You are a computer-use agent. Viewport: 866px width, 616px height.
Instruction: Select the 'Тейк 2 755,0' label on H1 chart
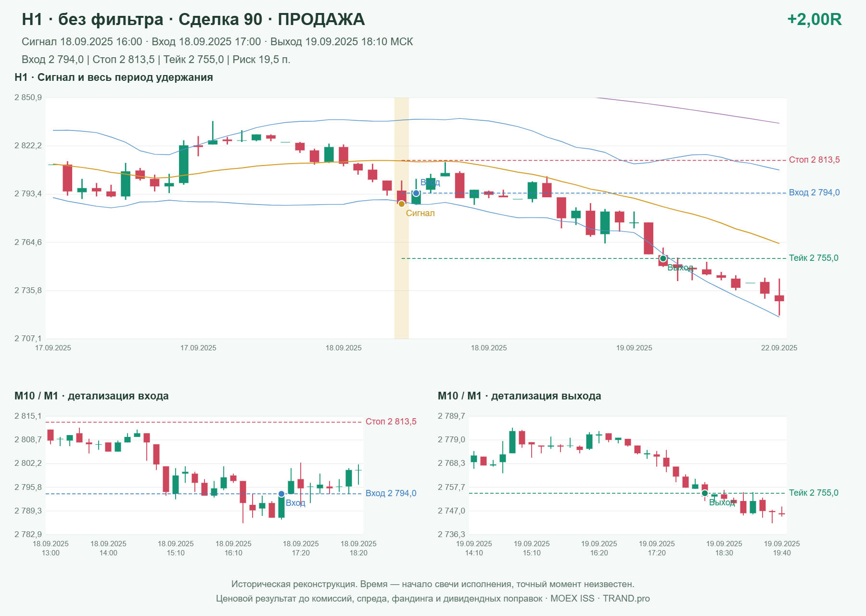[814, 258]
